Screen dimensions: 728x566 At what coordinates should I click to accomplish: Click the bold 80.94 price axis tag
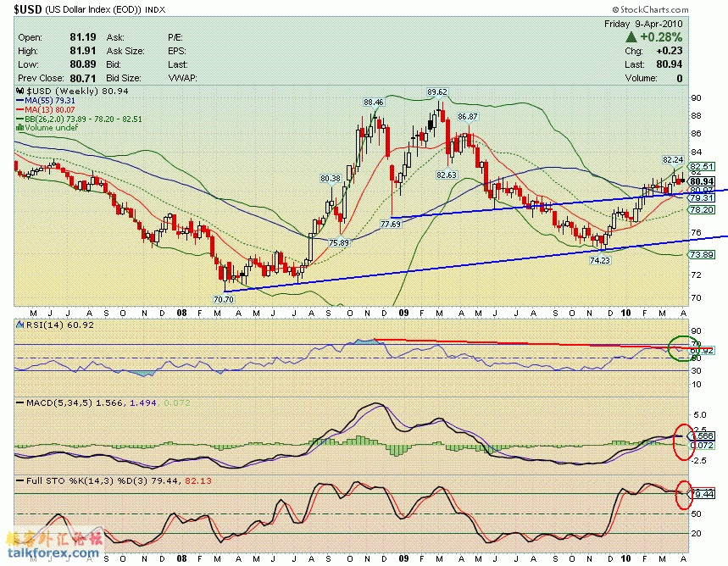click(x=702, y=181)
